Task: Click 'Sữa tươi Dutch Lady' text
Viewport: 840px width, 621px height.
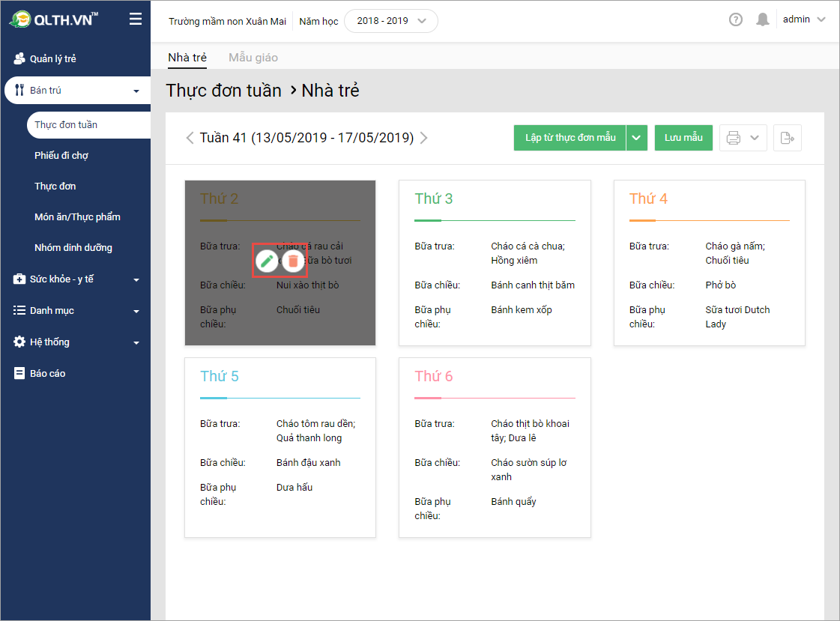Action: pyautogui.click(x=737, y=317)
